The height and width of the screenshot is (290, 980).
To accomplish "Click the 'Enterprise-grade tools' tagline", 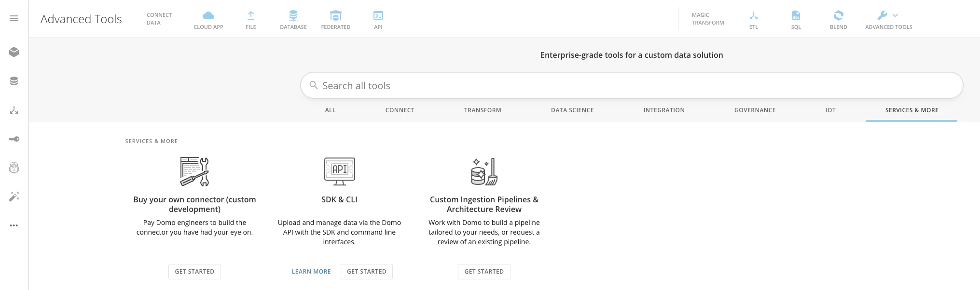I will 632,55.
